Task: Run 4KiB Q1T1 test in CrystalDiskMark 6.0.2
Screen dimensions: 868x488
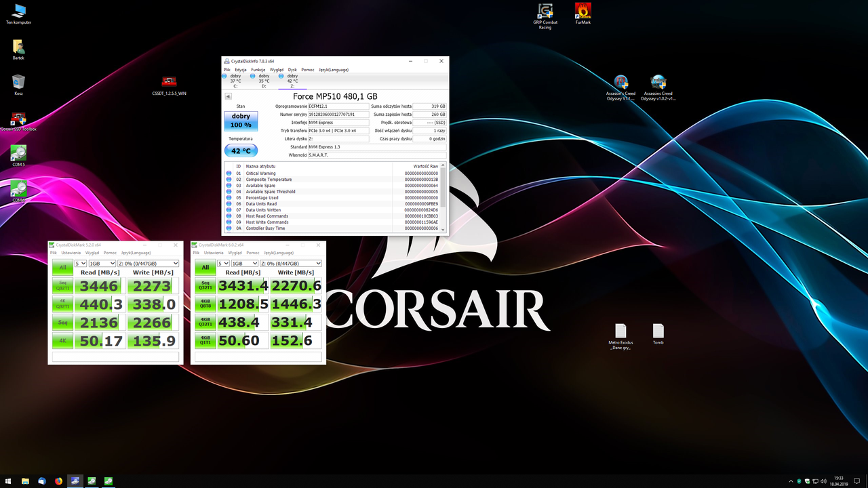Action: [205, 341]
